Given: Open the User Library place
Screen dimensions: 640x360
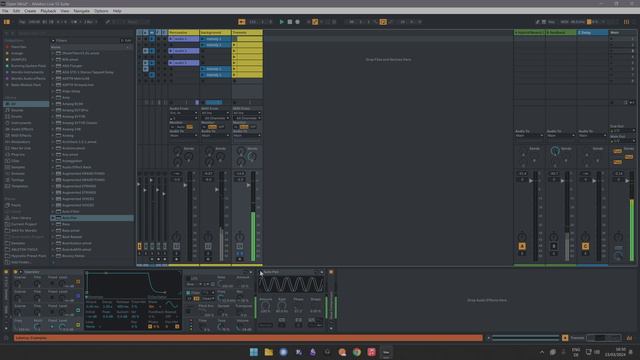Looking at the screenshot, I should [x=21, y=218].
